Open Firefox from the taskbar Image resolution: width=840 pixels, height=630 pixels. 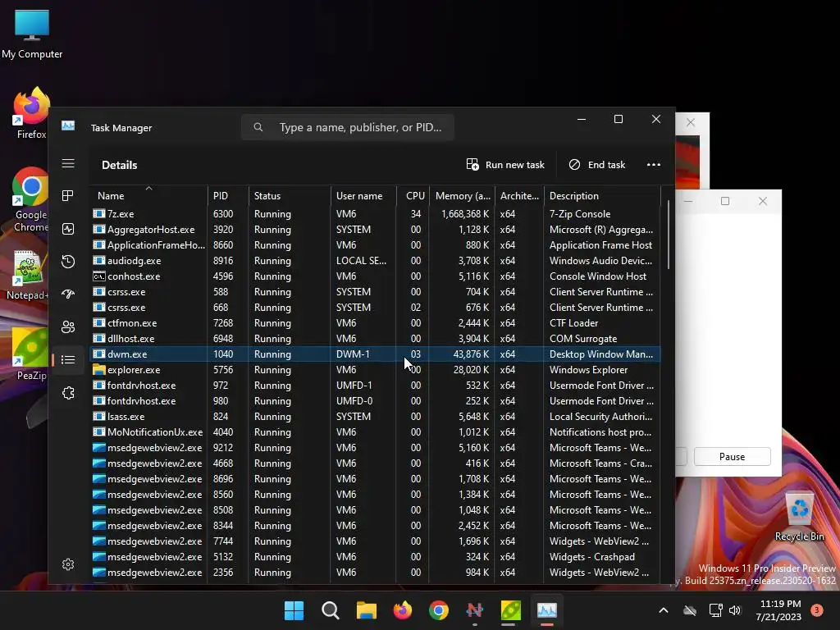coord(402,610)
